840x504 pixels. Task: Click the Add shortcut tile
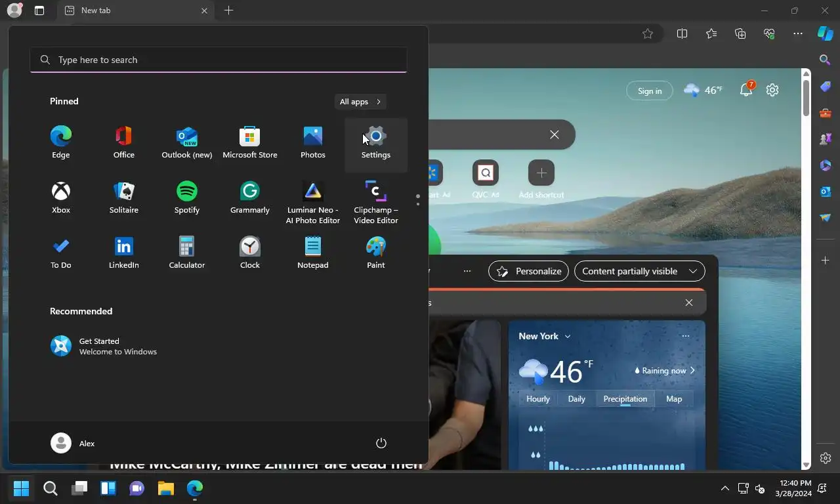541,179
